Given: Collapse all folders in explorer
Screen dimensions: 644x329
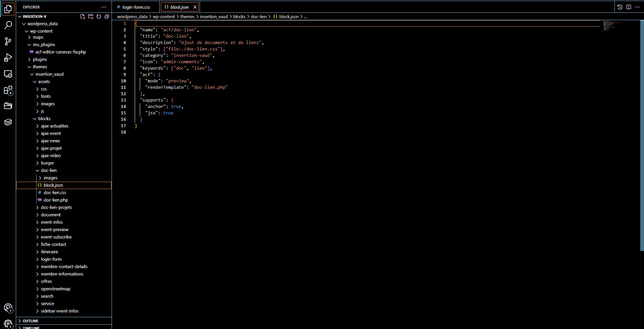Looking at the screenshot, I should tap(107, 16).
